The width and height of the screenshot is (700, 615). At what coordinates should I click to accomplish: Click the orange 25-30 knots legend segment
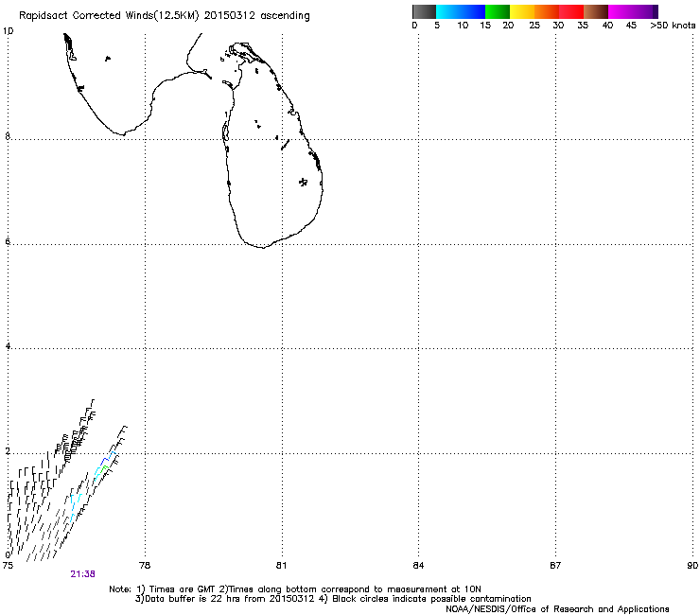[547, 11]
